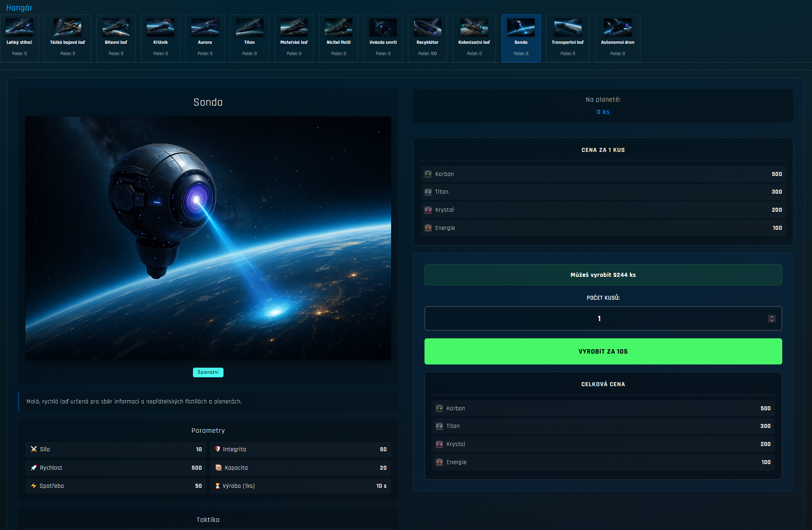
Task: Click the Hangár heading link
Action: coord(19,8)
